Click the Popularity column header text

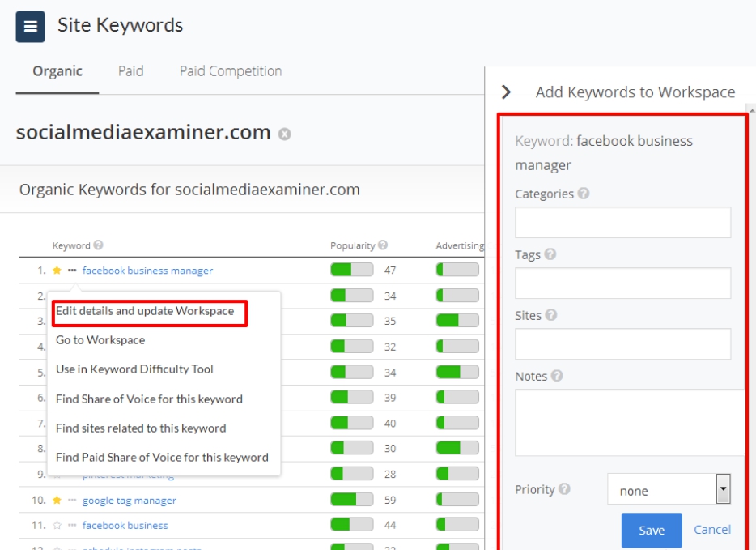tap(352, 245)
